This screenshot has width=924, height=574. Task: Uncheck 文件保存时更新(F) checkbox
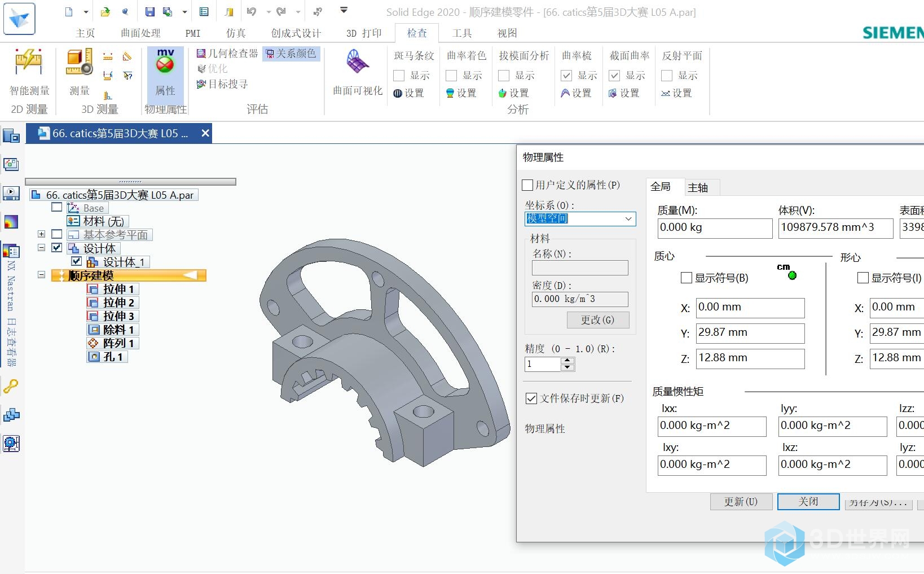pos(531,398)
